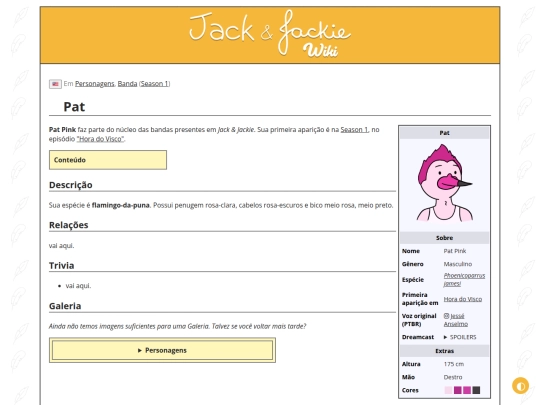Click the Pat character illustration

444,183
